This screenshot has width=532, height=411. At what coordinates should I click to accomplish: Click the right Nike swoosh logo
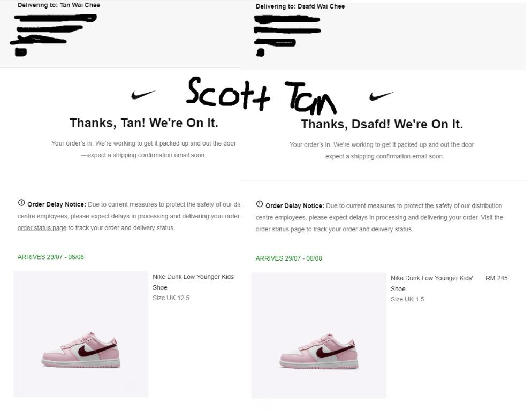[382, 96]
